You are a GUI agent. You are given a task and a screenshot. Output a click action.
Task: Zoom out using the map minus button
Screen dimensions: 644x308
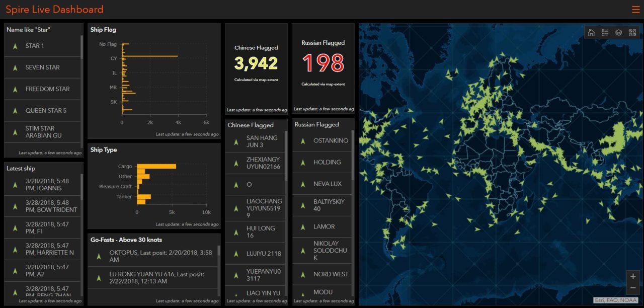[x=633, y=288]
